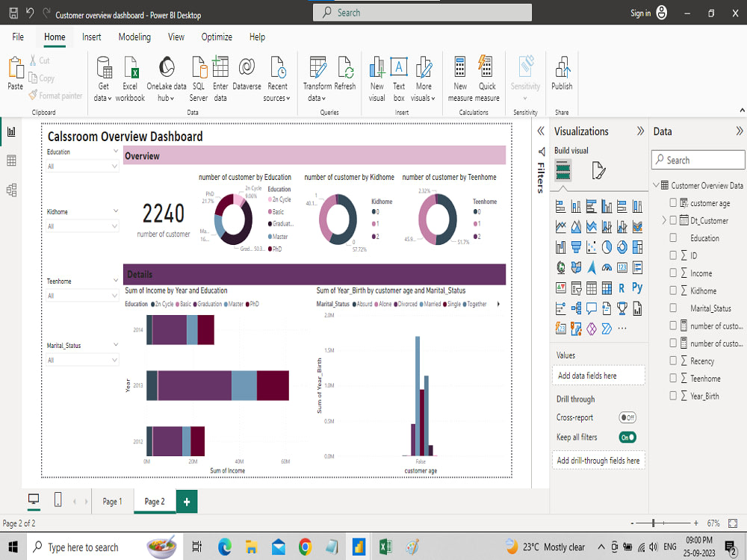The width and height of the screenshot is (747, 560).
Task: Open the Teenhome slicer All dropdown
Action: click(82, 296)
